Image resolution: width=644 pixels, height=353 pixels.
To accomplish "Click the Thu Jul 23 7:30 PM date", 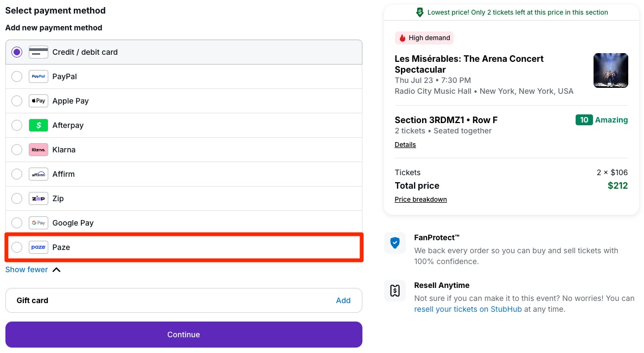I will pos(433,80).
